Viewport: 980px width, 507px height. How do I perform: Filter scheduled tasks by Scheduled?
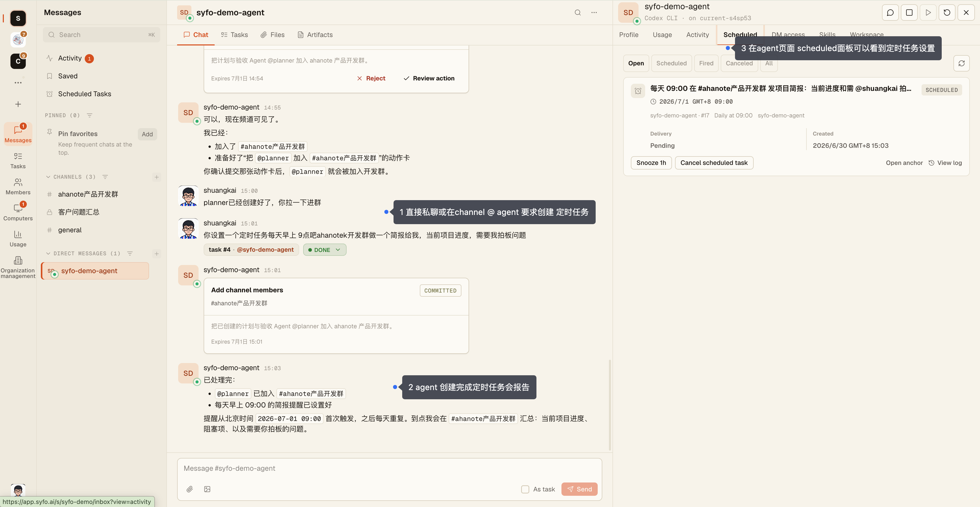pos(671,63)
